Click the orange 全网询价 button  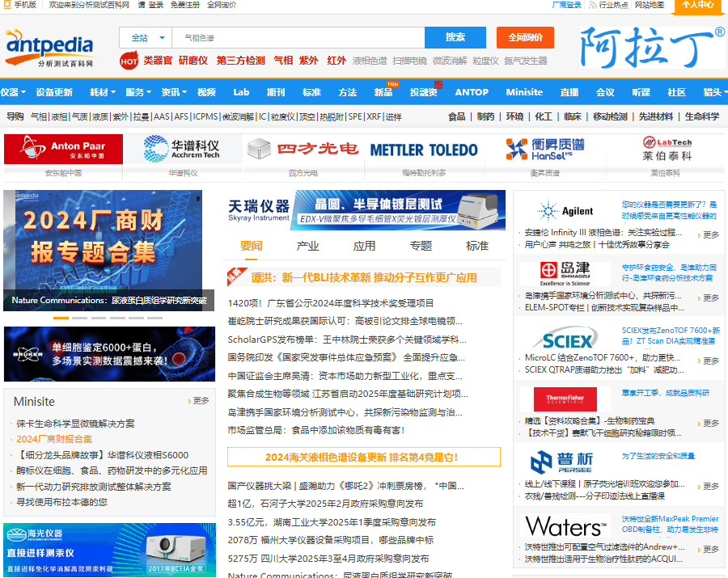tap(525, 37)
